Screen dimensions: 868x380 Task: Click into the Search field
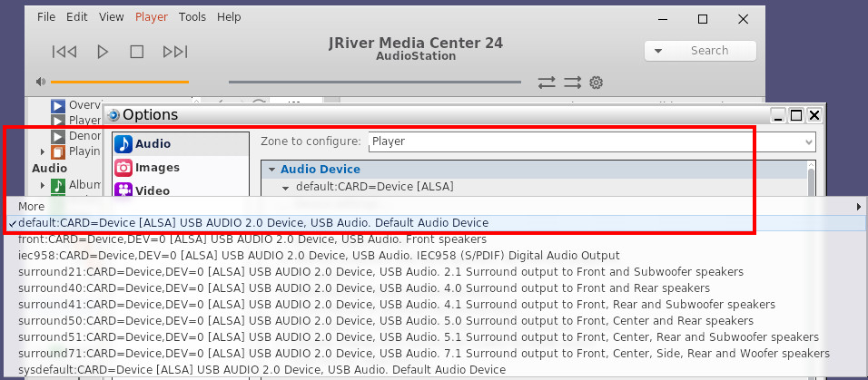(x=709, y=51)
